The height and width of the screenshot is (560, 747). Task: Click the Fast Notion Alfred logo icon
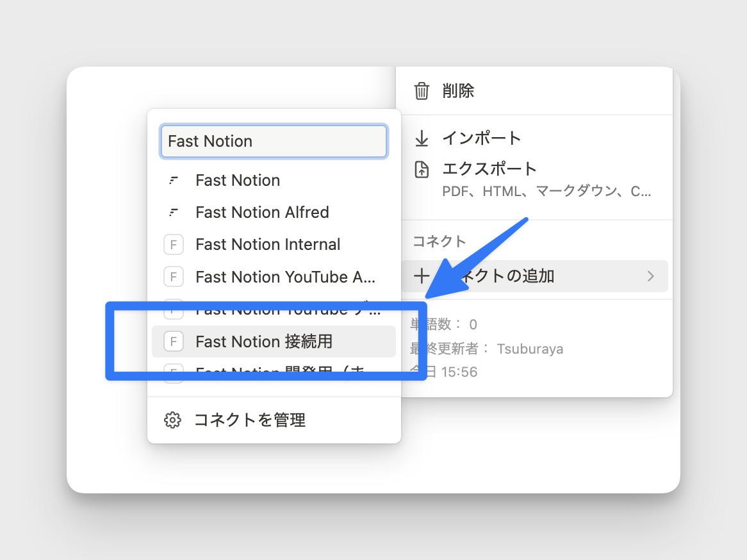pos(174,213)
